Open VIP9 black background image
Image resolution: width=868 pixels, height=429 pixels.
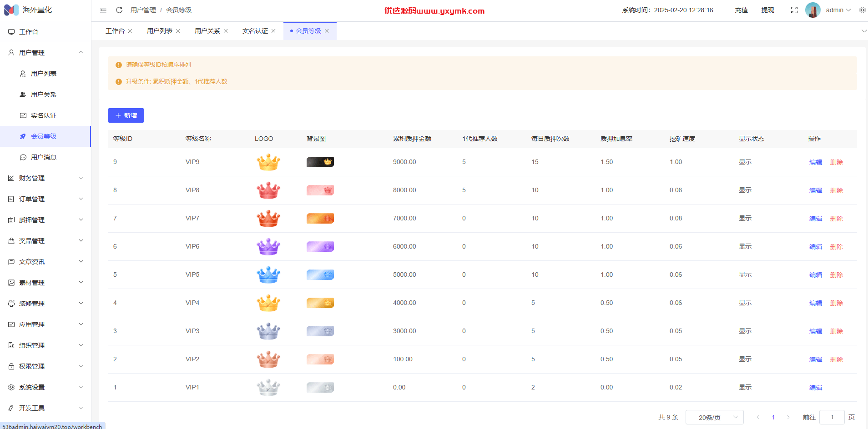coord(320,162)
